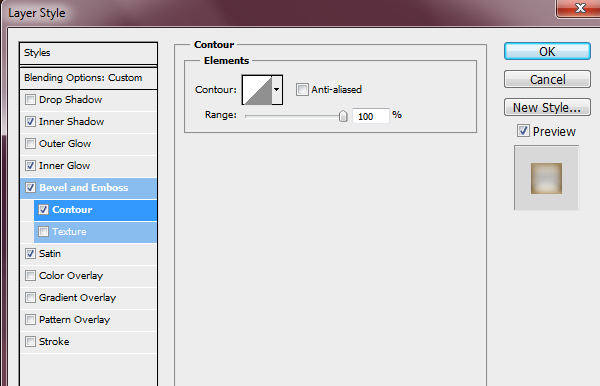Screen dimensions: 600x386
Task: Click the Cancel button
Action: coord(547,79)
